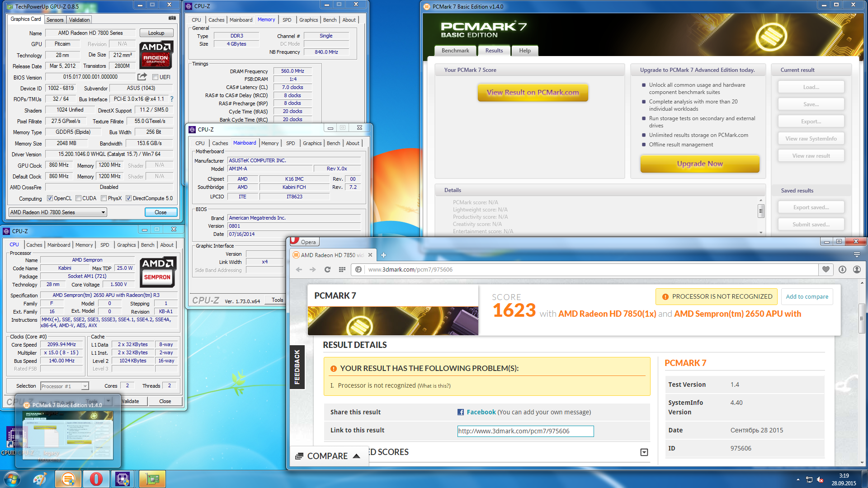Open the Opera main menu
868x488 pixels.
(304, 242)
